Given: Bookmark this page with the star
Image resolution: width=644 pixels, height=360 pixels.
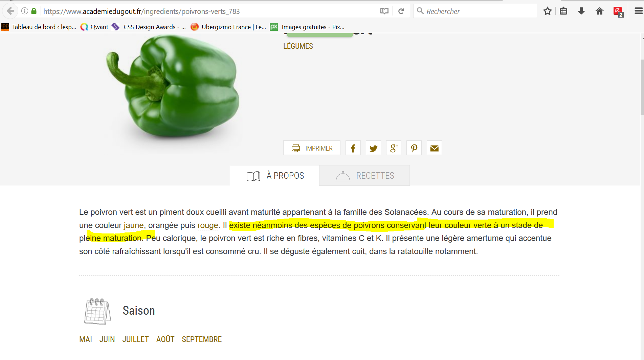Looking at the screenshot, I should point(547,11).
